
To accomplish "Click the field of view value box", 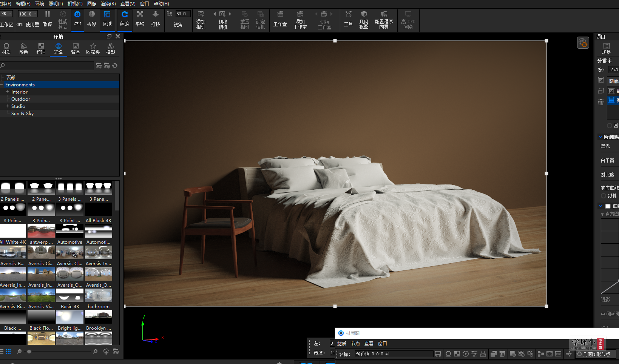I will click(183, 14).
